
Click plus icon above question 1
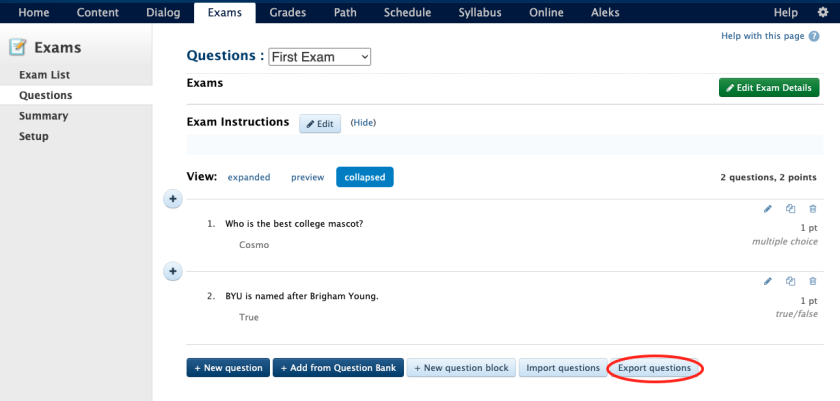[172, 200]
